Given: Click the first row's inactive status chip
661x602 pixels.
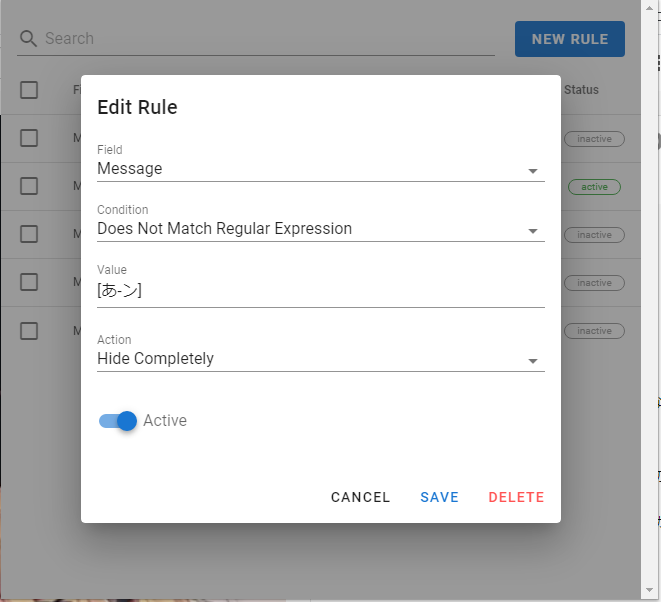Looking at the screenshot, I should (x=594, y=139).
